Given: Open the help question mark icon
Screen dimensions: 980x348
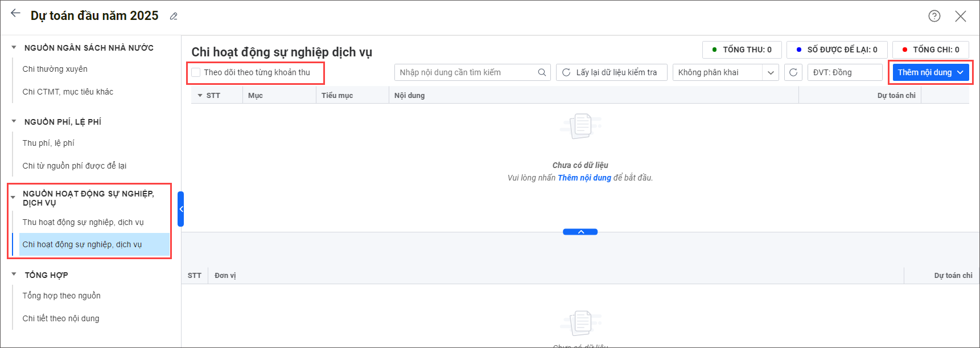Looking at the screenshot, I should point(934,16).
